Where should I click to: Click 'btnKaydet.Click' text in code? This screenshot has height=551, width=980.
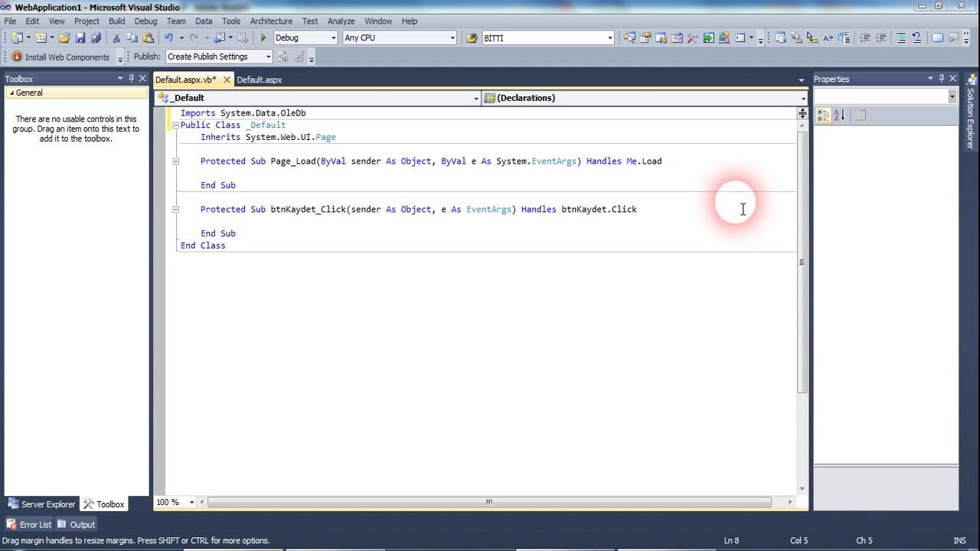pos(599,209)
